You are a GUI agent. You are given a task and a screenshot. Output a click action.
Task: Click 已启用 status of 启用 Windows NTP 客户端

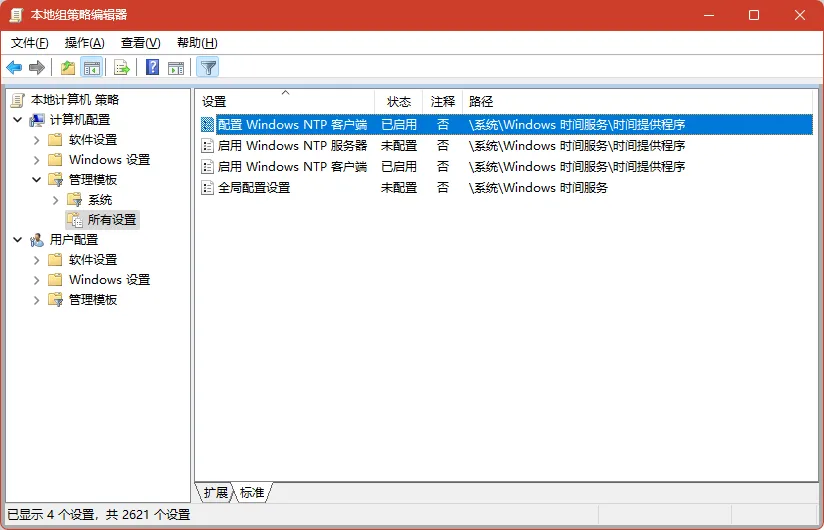pyautogui.click(x=399, y=167)
